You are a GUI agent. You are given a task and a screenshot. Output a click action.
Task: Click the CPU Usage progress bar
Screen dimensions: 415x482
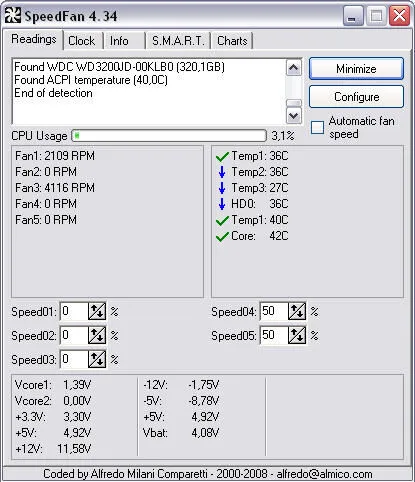169,136
